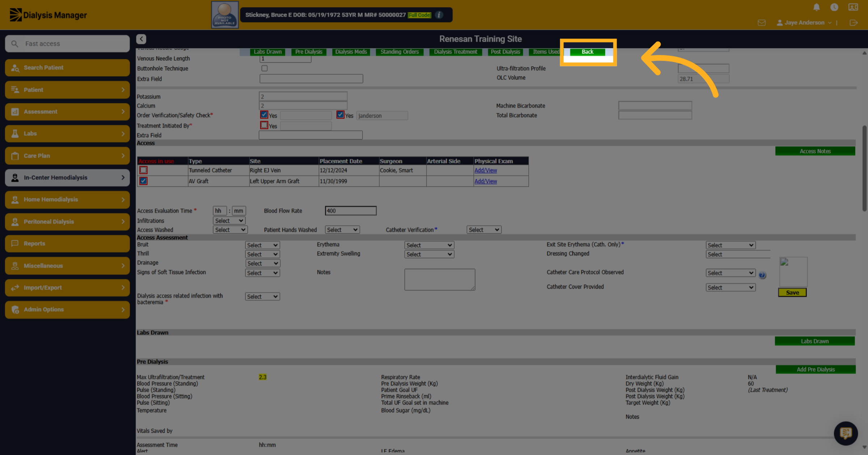
Task: Jump to the Pre Dialysis tab
Action: 309,52
